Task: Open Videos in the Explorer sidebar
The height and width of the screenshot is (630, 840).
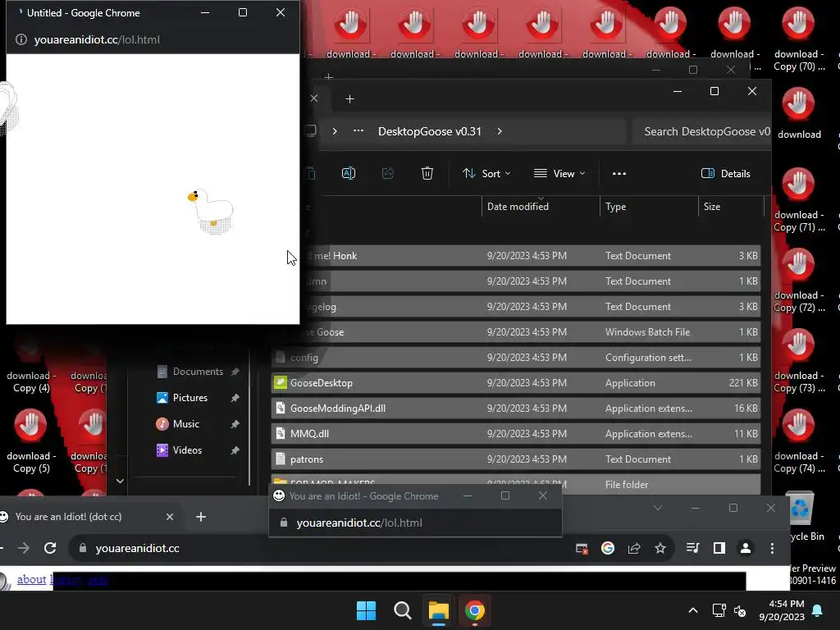Action: (189, 450)
